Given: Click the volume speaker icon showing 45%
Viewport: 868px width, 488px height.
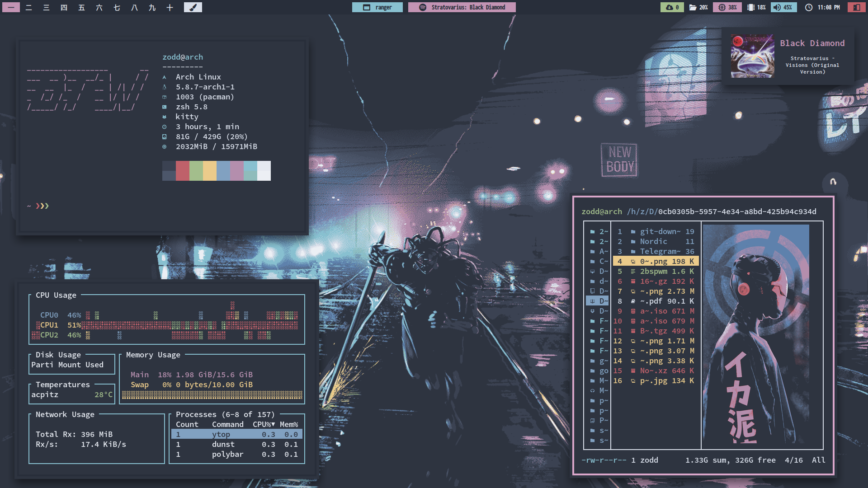Looking at the screenshot, I should pyautogui.click(x=777, y=7).
